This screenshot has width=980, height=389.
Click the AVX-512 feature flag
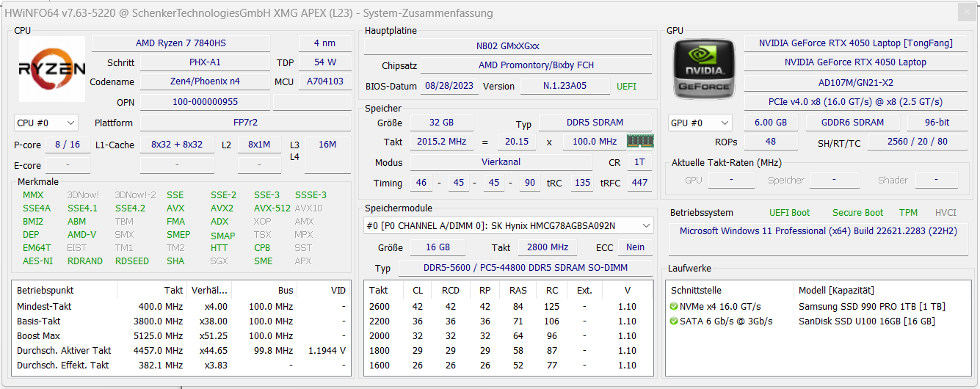point(272,208)
